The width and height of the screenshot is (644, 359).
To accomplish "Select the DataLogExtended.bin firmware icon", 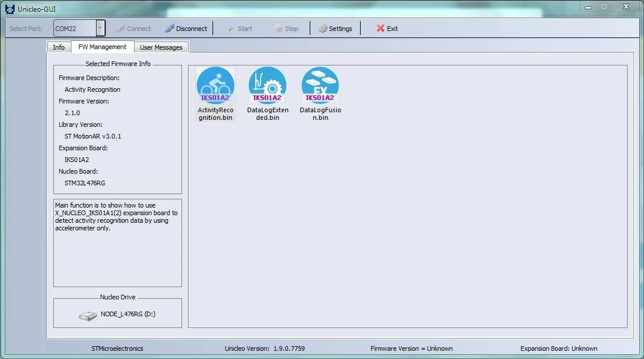I will pos(268,86).
